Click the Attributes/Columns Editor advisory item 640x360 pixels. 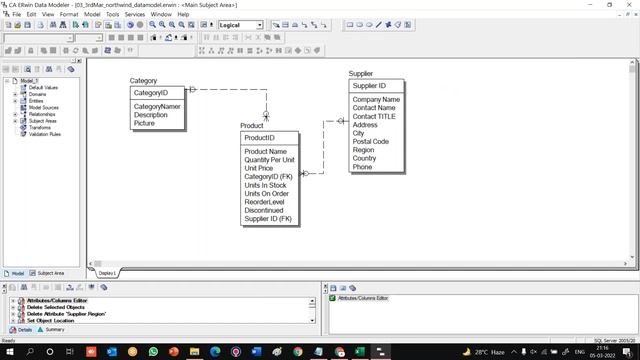(x=363, y=298)
